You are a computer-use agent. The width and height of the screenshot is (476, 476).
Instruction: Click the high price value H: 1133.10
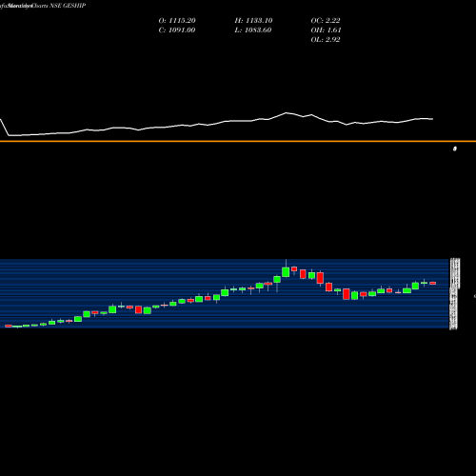253,21
